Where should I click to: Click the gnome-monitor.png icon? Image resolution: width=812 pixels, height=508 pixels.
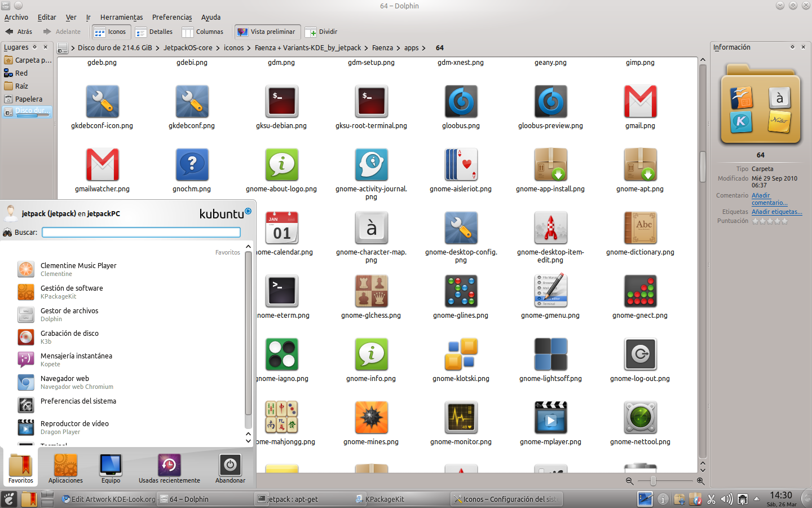461,418
